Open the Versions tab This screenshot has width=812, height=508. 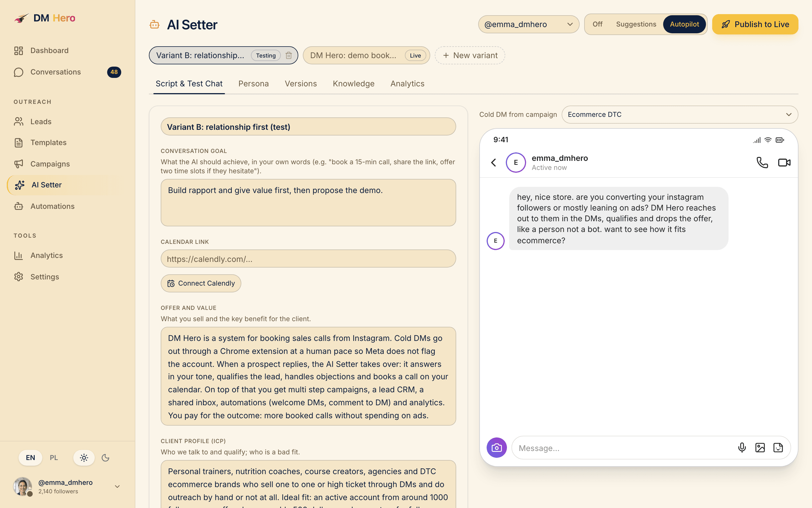301,84
